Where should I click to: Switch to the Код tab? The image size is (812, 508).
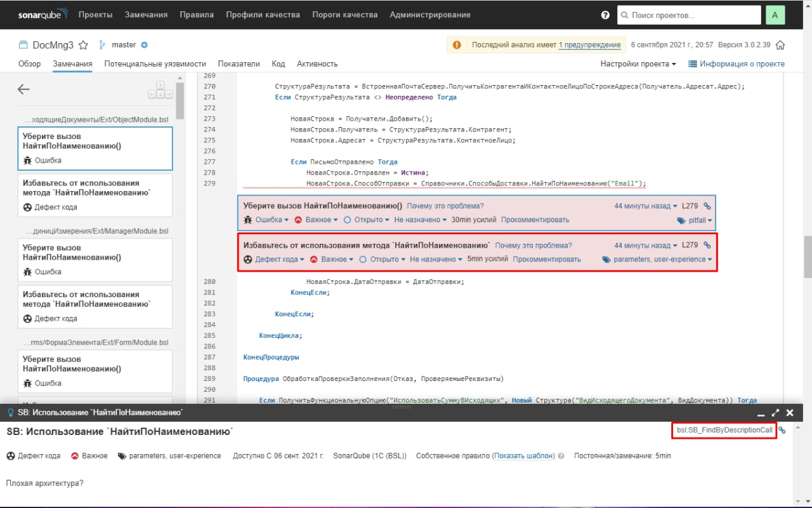[278, 63]
